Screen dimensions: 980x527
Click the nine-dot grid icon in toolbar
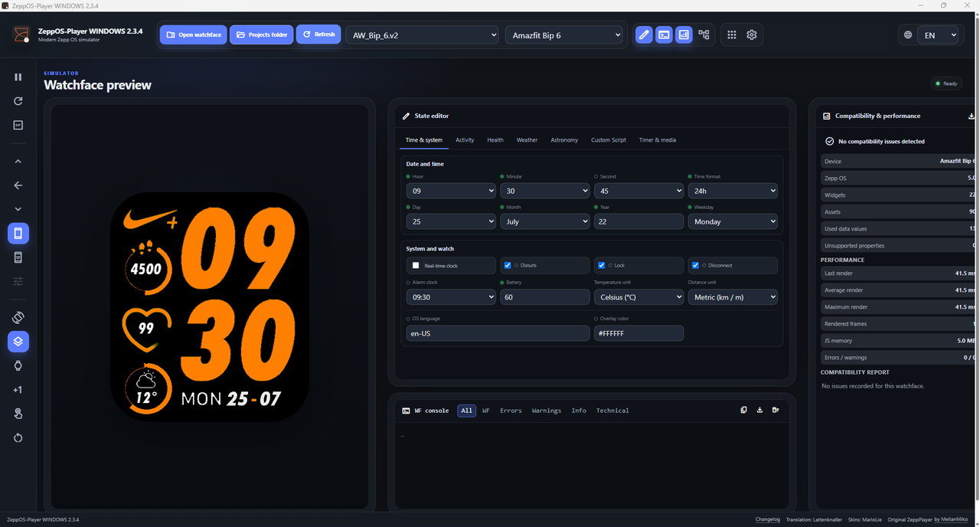coord(732,34)
